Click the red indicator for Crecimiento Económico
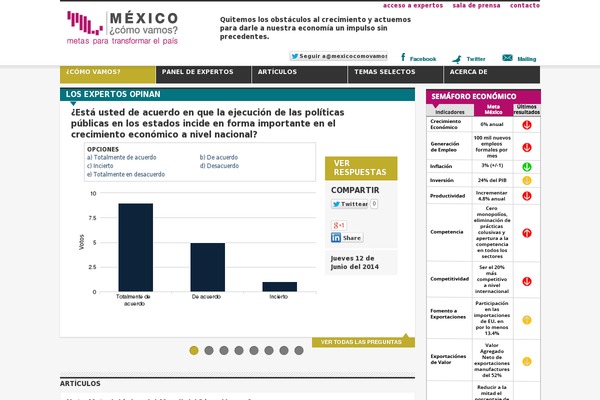The height and width of the screenshot is (400, 600). click(x=527, y=124)
